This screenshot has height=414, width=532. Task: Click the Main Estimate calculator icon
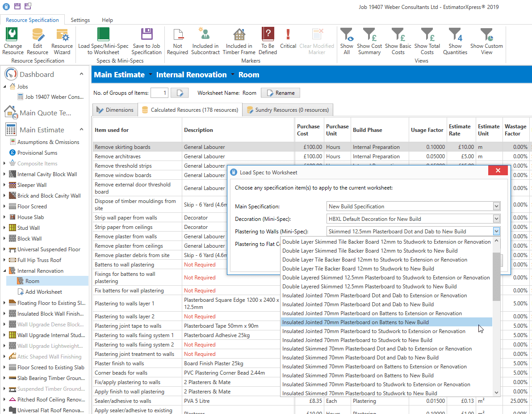pyautogui.click(x=11, y=130)
